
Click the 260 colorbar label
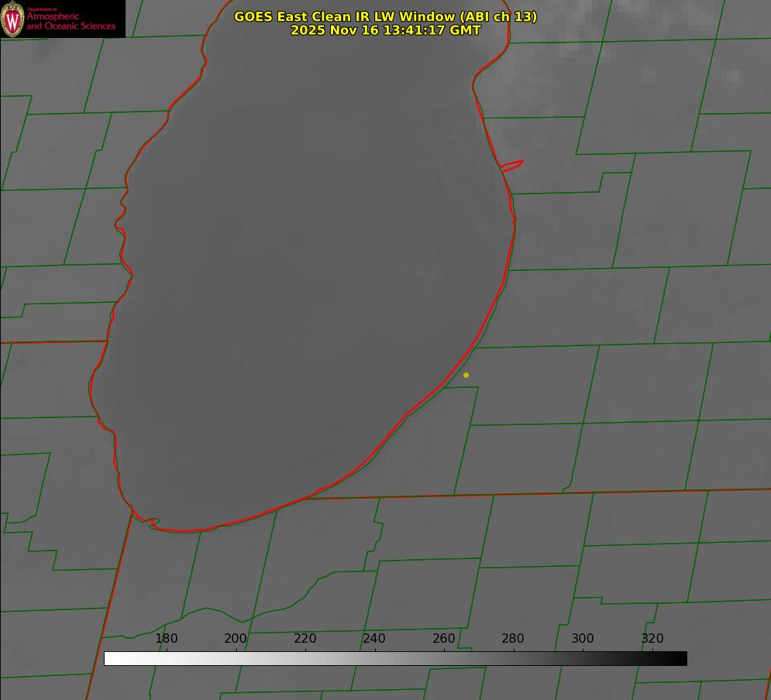pyautogui.click(x=444, y=638)
